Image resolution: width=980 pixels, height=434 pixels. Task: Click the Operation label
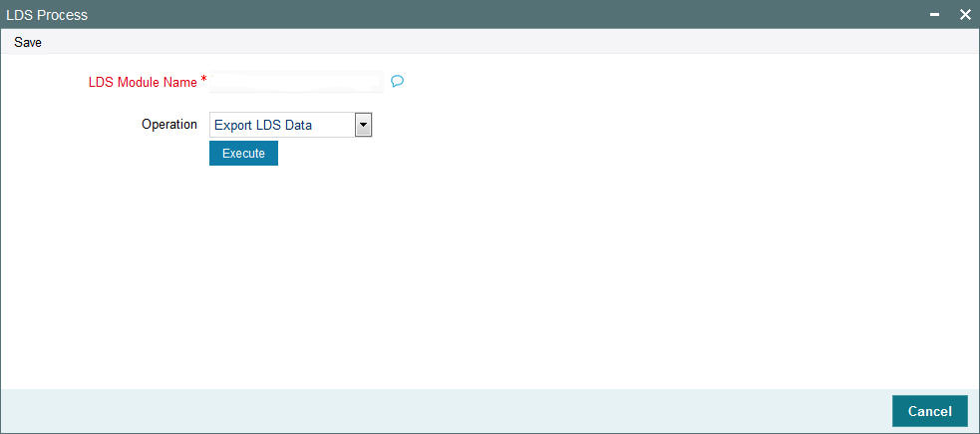[169, 124]
